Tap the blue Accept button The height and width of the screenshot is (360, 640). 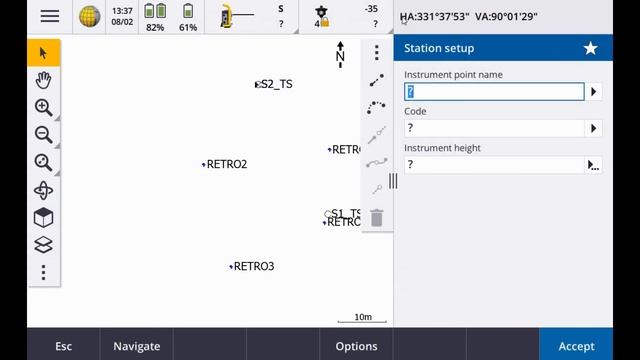[x=576, y=346]
